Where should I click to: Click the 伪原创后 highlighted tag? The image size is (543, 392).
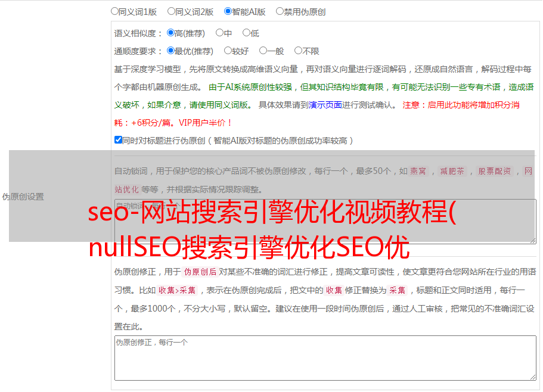(x=200, y=272)
